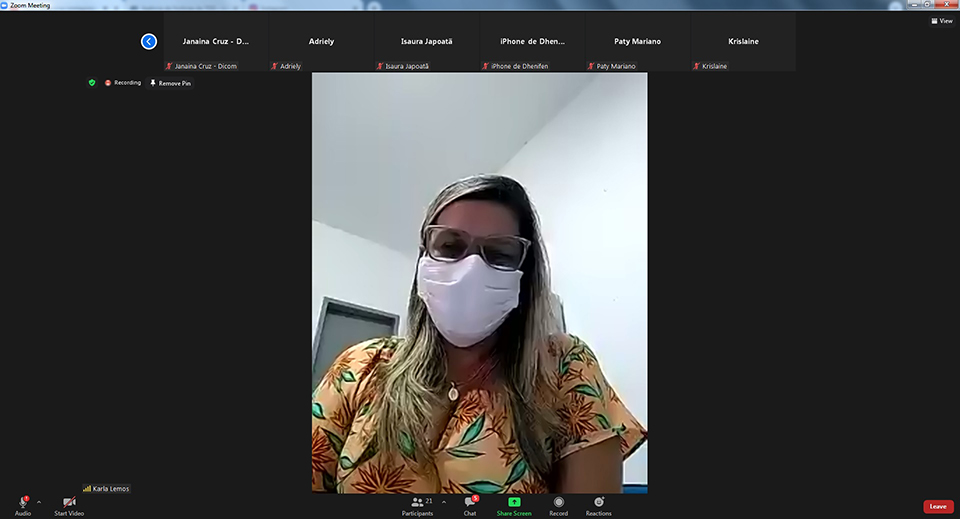This screenshot has height=519, width=960.
Task: Click the green Share Screen icon
Action: (514, 502)
